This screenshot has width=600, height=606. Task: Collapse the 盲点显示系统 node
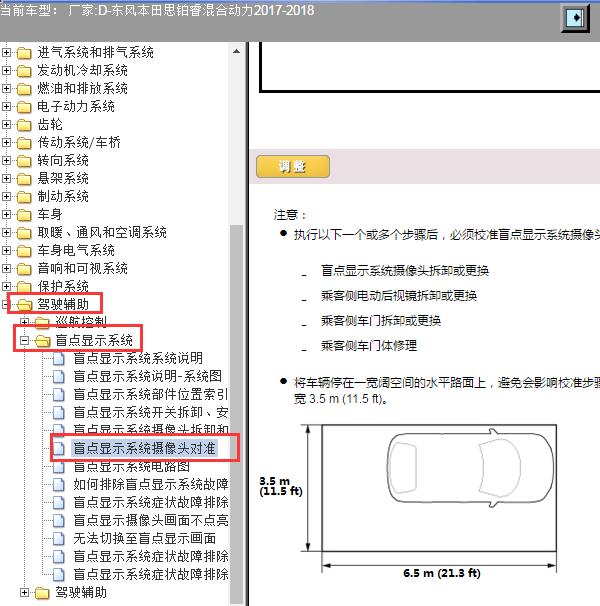click(24, 340)
